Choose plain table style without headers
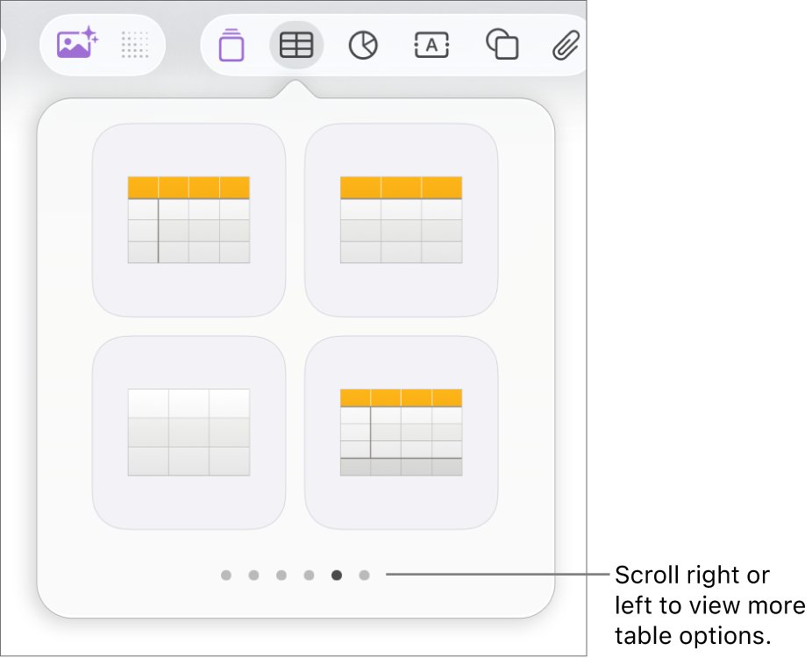This screenshot has width=812, height=658. pyautogui.click(x=189, y=433)
